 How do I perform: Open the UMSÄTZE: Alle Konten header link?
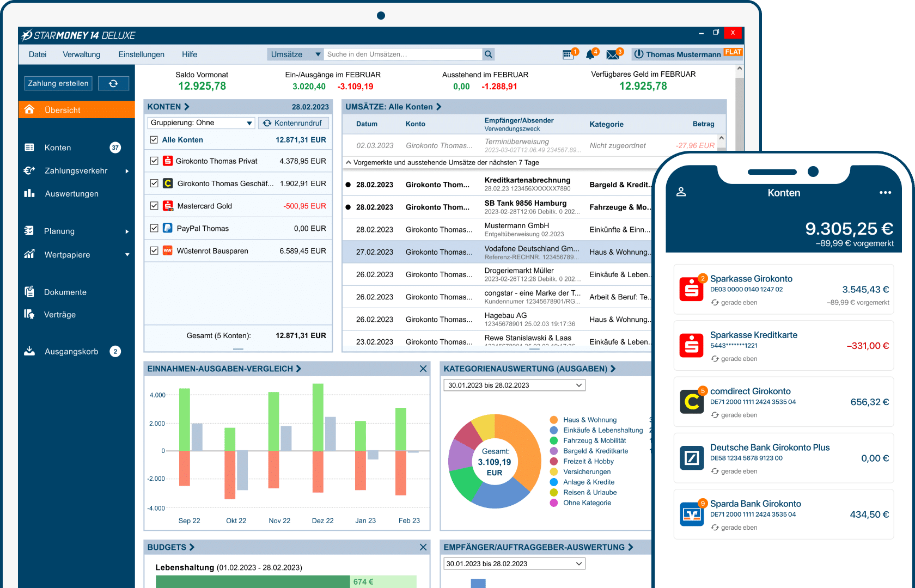(x=393, y=107)
